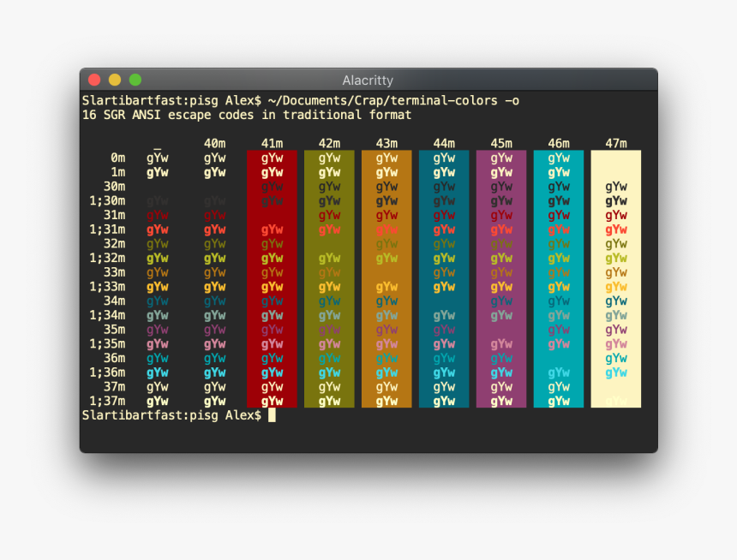Click the 45m column header

tap(501, 143)
